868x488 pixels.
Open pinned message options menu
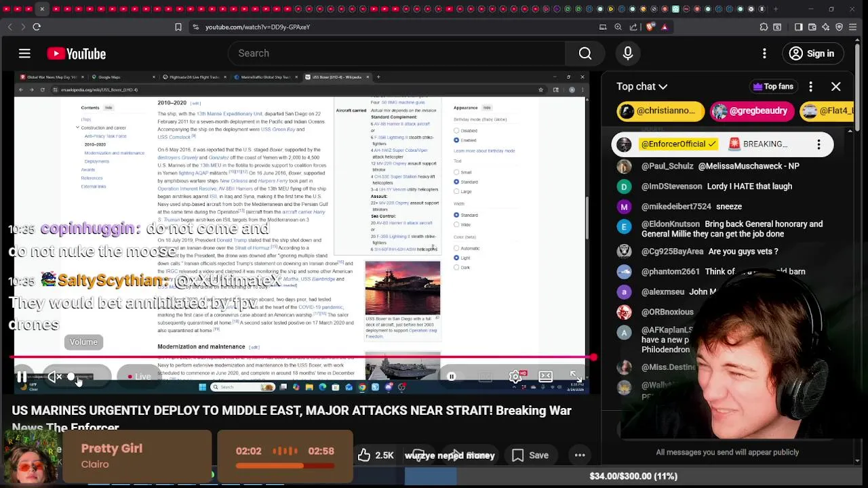coord(818,144)
